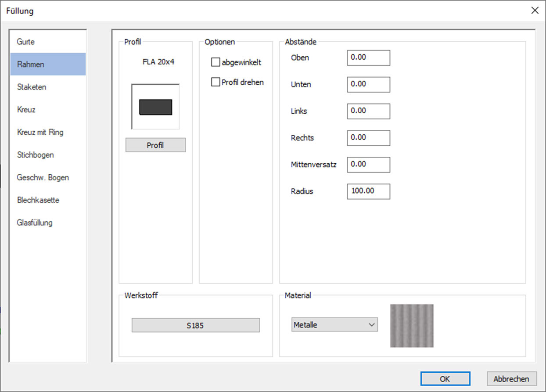
Task: Click the Radius input field
Action: point(368,191)
